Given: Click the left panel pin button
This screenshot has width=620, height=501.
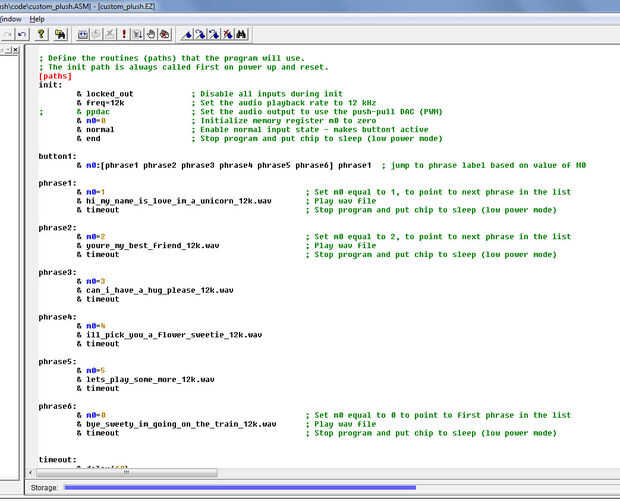Looking at the screenshot, I should (x=8, y=50).
